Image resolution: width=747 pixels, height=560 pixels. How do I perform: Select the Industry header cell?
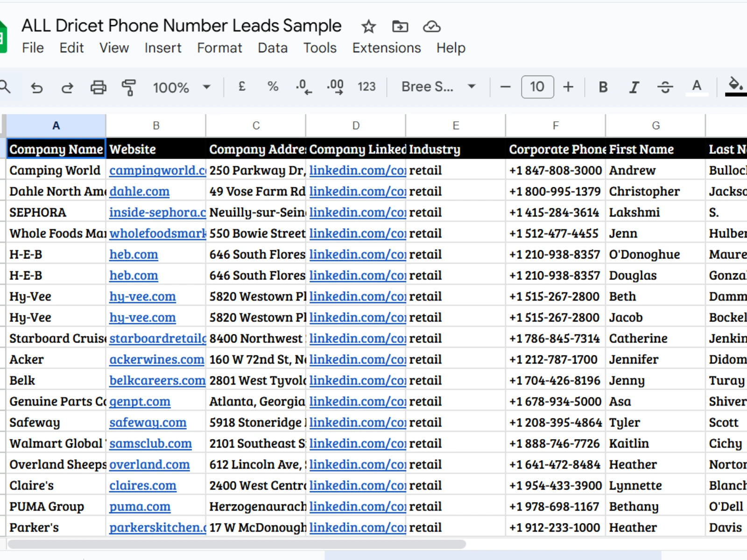coord(456,149)
